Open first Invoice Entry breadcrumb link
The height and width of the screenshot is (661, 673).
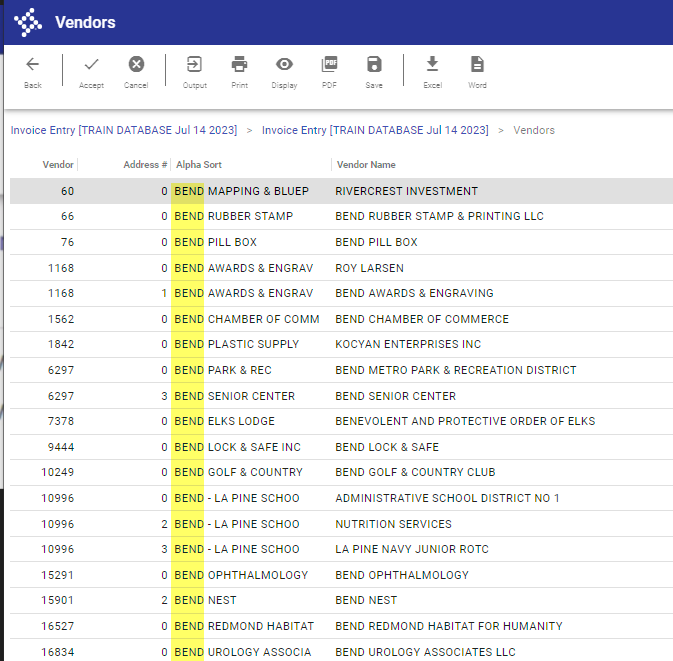(124, 130)
